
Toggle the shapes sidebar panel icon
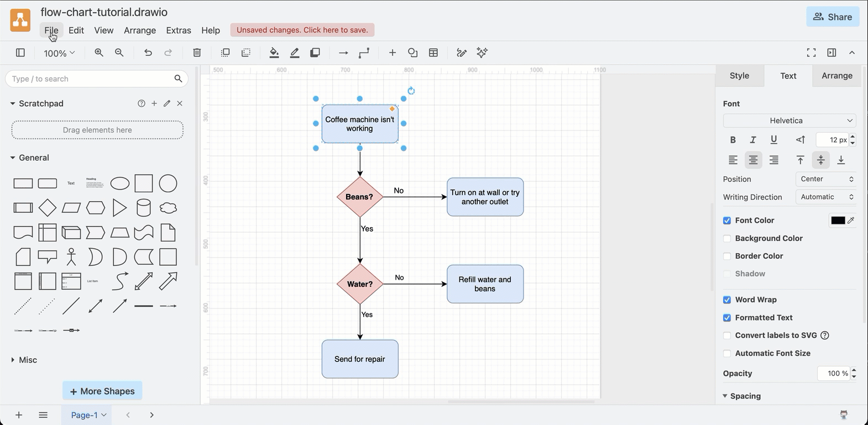[20, 53]
